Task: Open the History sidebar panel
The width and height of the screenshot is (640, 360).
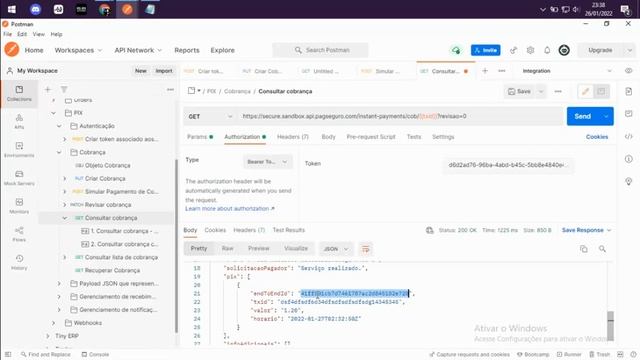Action: click(x=19, y=262)
